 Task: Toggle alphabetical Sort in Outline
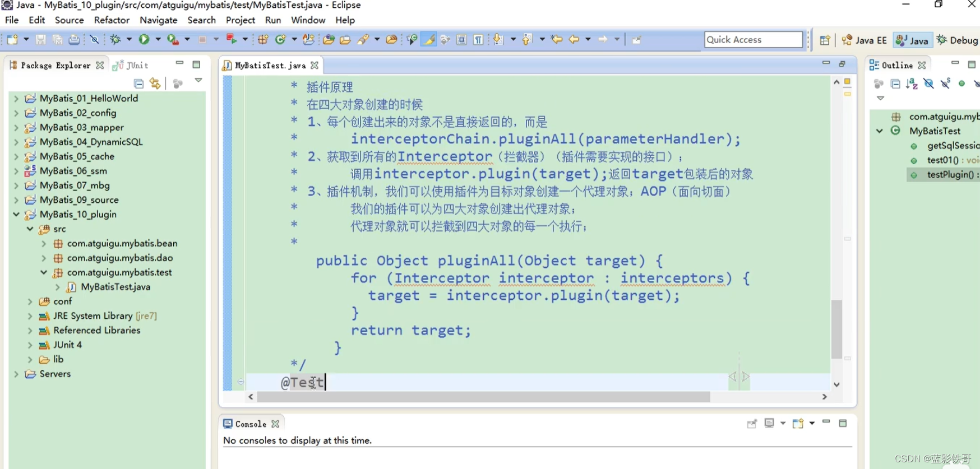tap(912, 83)
